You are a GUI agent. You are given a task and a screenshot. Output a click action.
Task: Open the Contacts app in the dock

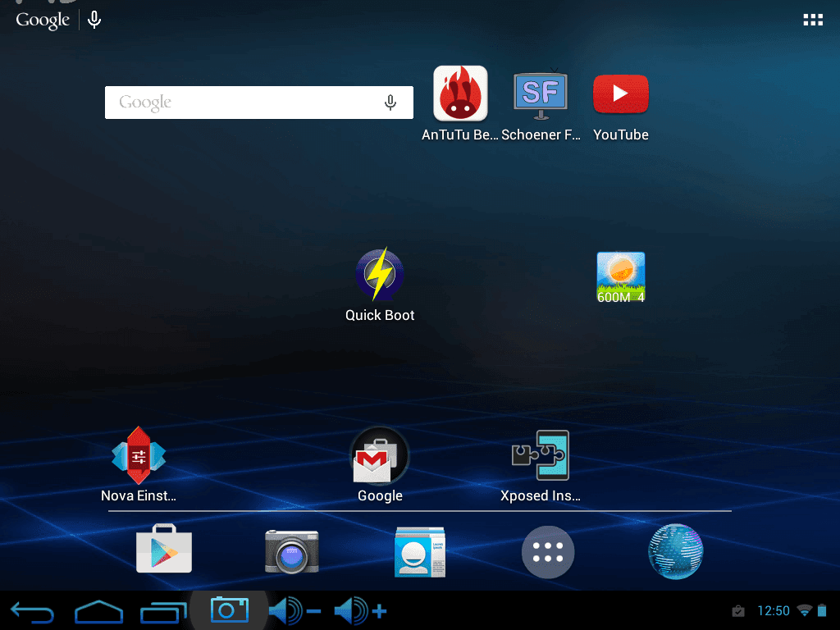click(x=419, y=552)
